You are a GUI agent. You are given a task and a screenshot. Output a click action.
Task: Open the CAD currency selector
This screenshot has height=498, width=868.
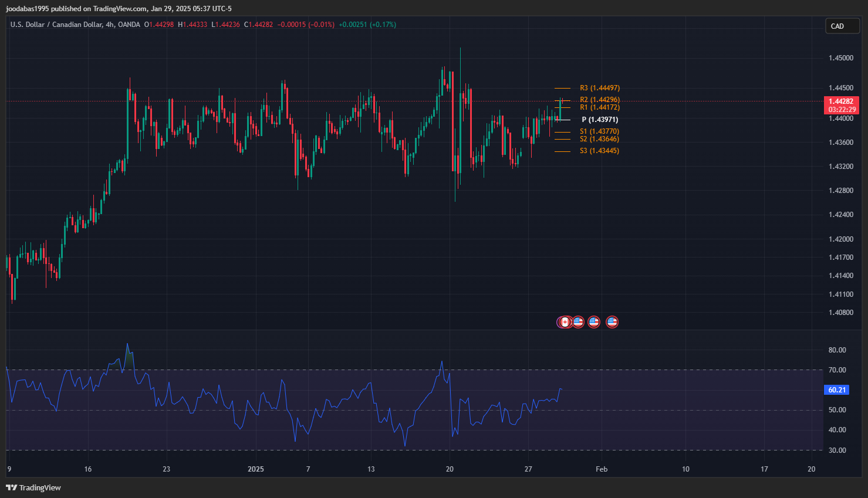842,26
